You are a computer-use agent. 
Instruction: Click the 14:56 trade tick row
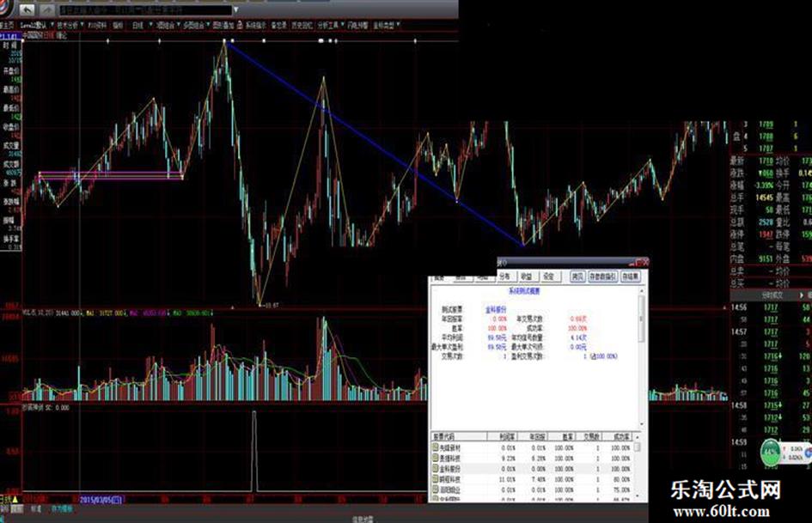point(771,307)
